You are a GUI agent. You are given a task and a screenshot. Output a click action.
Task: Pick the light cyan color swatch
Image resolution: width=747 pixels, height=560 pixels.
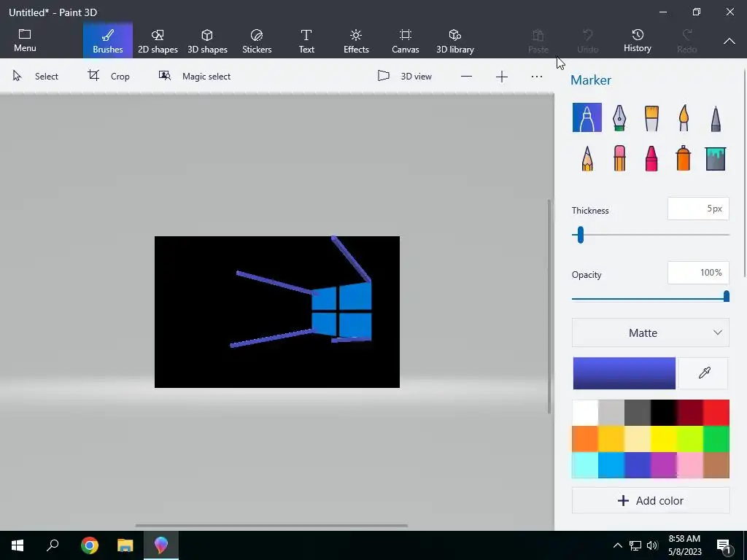coord(585,464)
